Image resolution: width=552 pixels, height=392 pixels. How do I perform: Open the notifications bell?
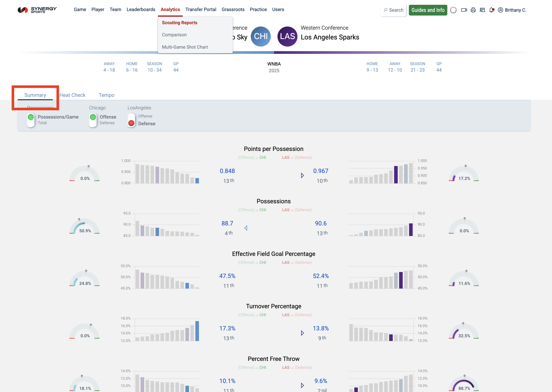pyautogui.click(x=492, y=10)
